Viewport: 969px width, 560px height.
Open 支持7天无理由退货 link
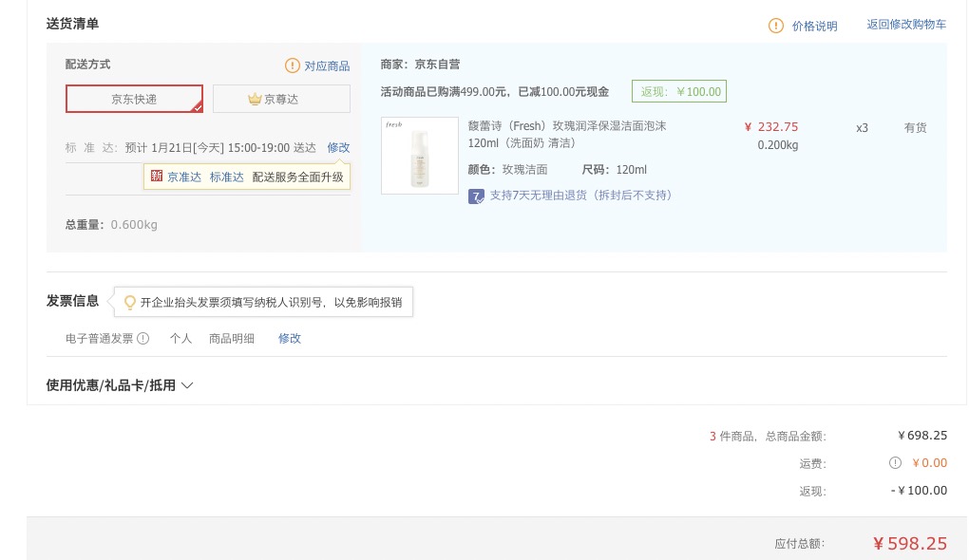click(580, 196)
